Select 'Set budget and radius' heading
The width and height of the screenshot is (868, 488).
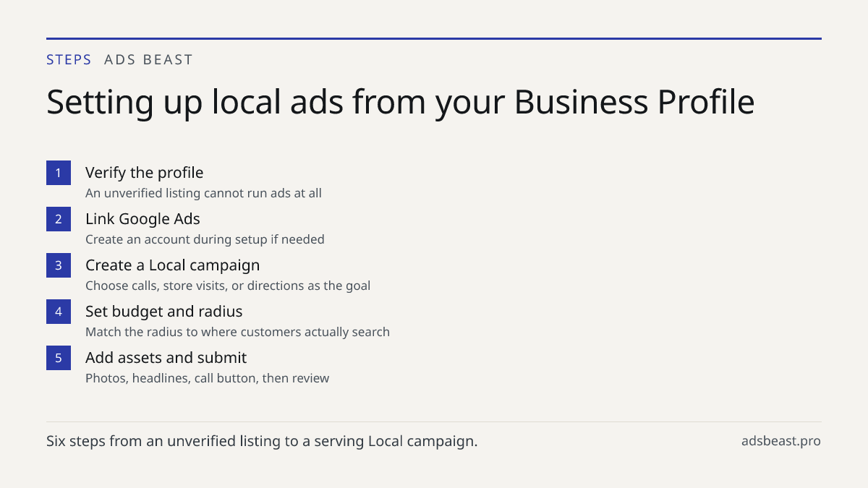pos(163,312)
